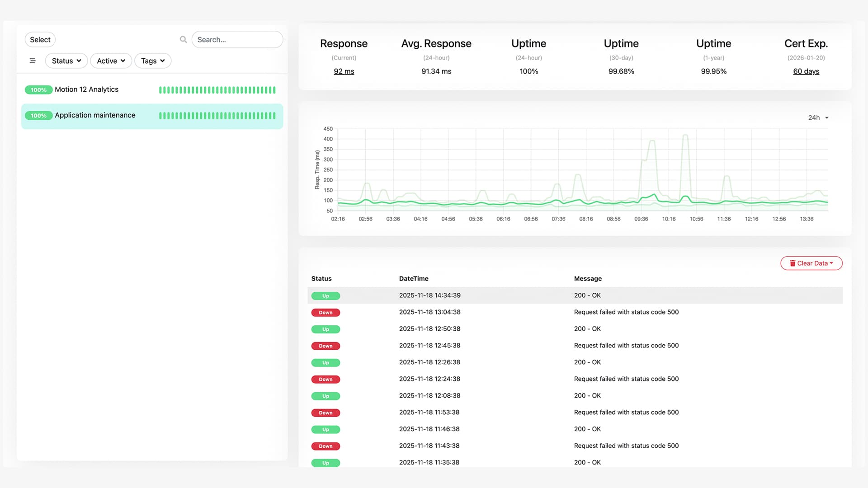
Task: Click the Select button
Action: click(x=40, y=39)
